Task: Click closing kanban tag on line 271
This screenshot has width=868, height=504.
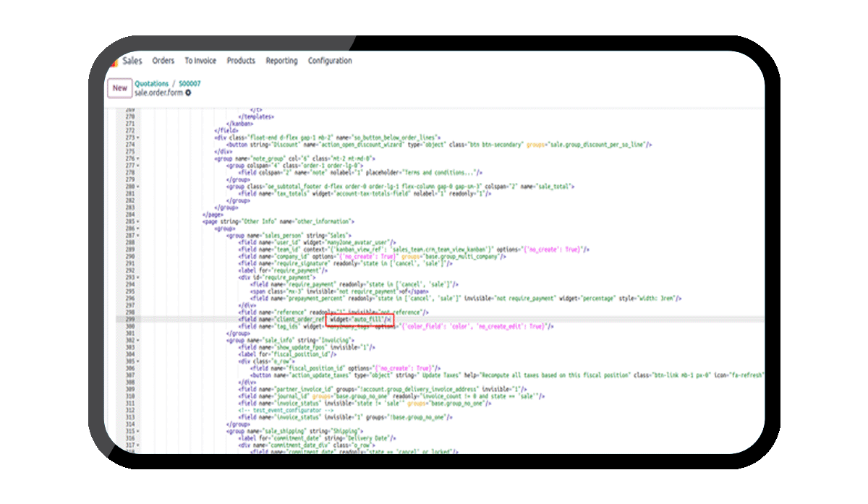Action: 240,123
